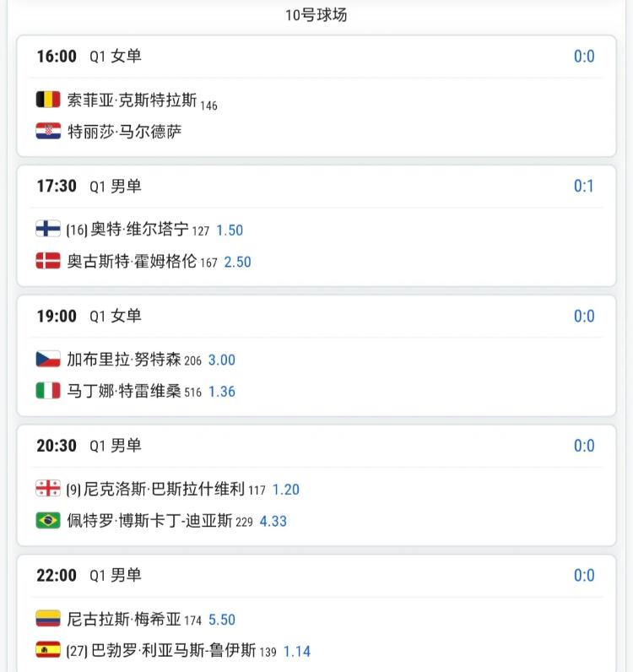Tap the Denmark flag beside 奥古斯特·霍姆格伦
This screenshot has height=672, width=633.
(48, 261)
